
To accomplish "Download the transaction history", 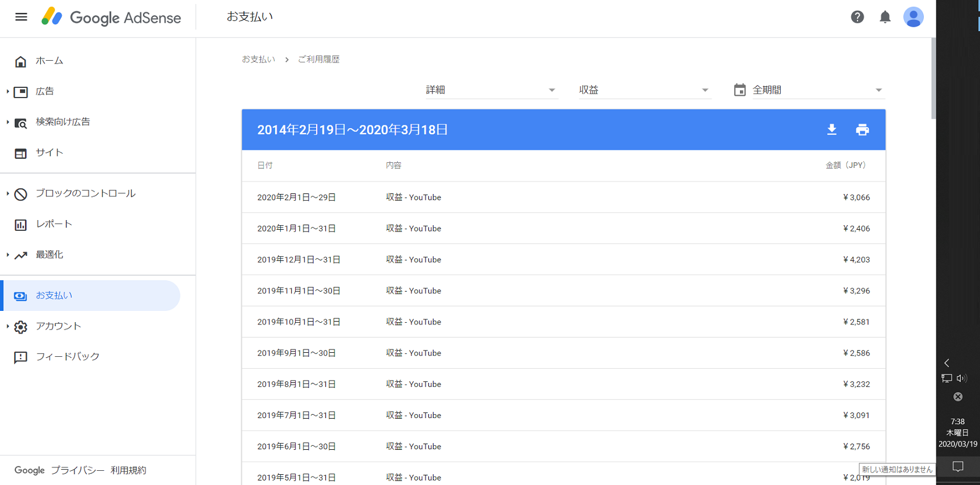I will (831, 130).
